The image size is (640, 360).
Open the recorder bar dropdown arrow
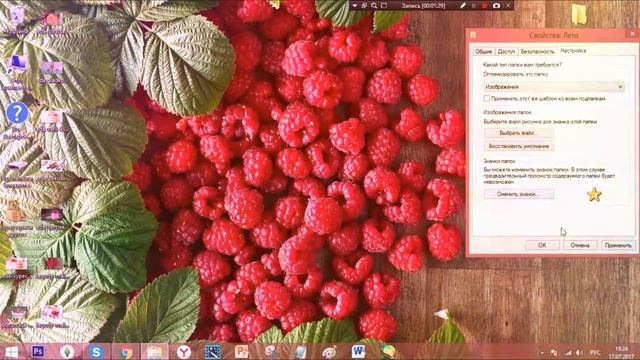point(354,6)
